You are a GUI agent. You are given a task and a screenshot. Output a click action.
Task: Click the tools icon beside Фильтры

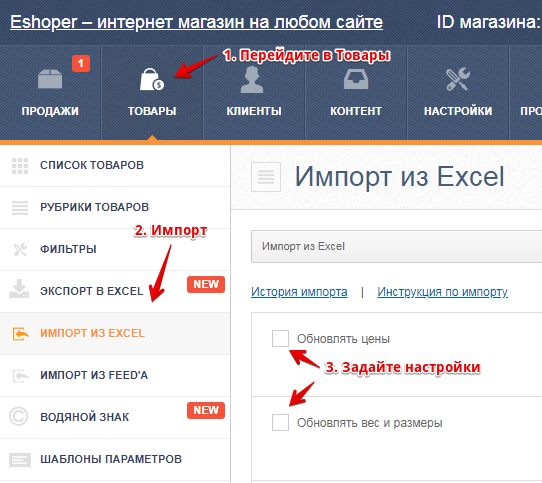click(20, 249)
